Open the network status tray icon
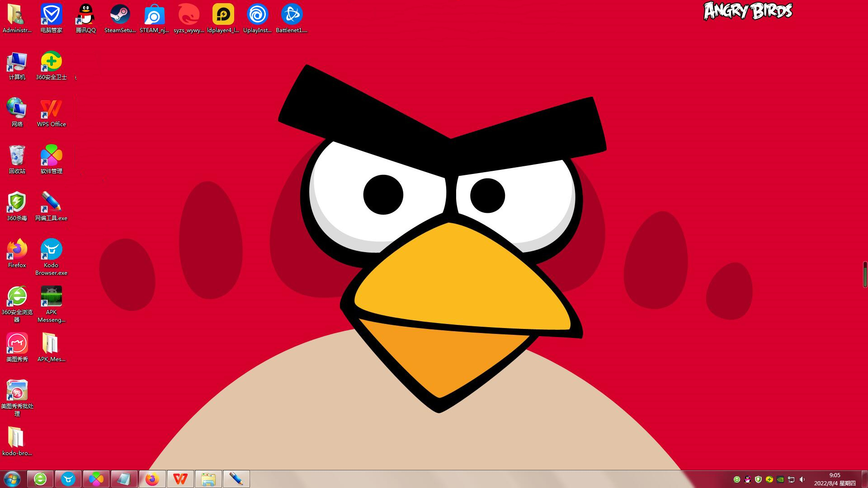This screenshot has width=868, height=488. tap(791, 479)
